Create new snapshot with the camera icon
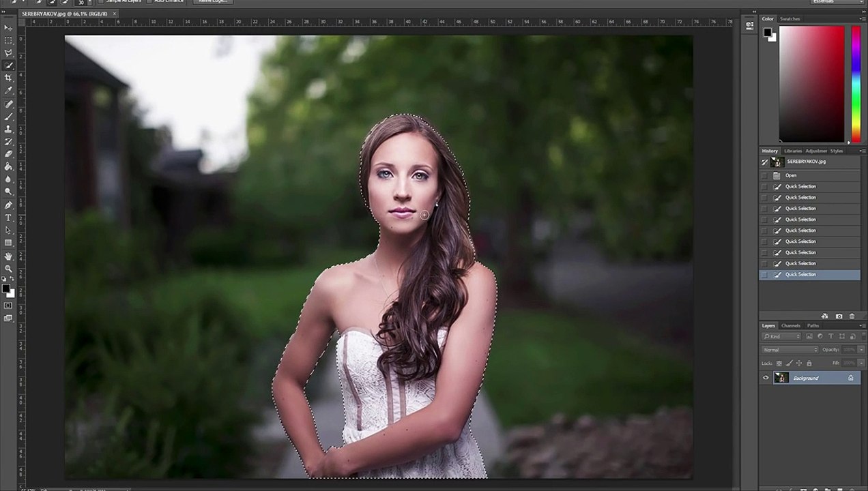The width and height of the screenshot is (868, 491). coord(839,316)
